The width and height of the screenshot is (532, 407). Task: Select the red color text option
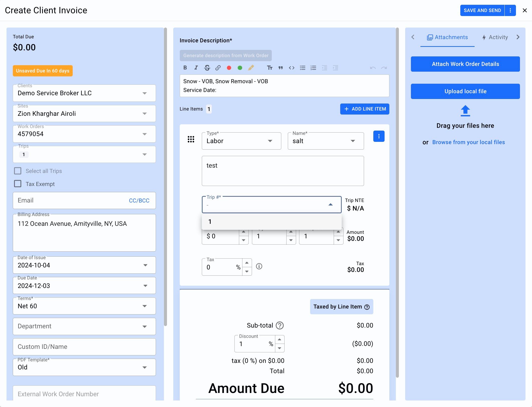tap(229, 68)
